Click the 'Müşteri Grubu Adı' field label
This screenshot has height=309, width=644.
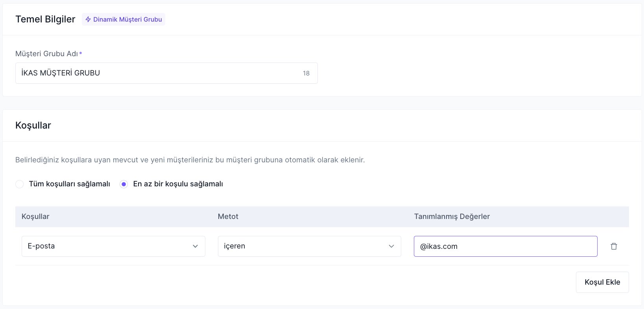pos(46,54)
